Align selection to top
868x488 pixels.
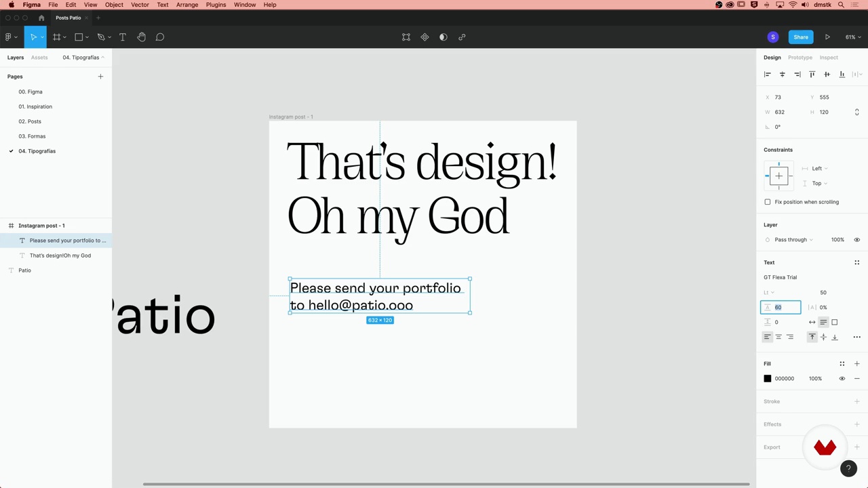[812, 75]
